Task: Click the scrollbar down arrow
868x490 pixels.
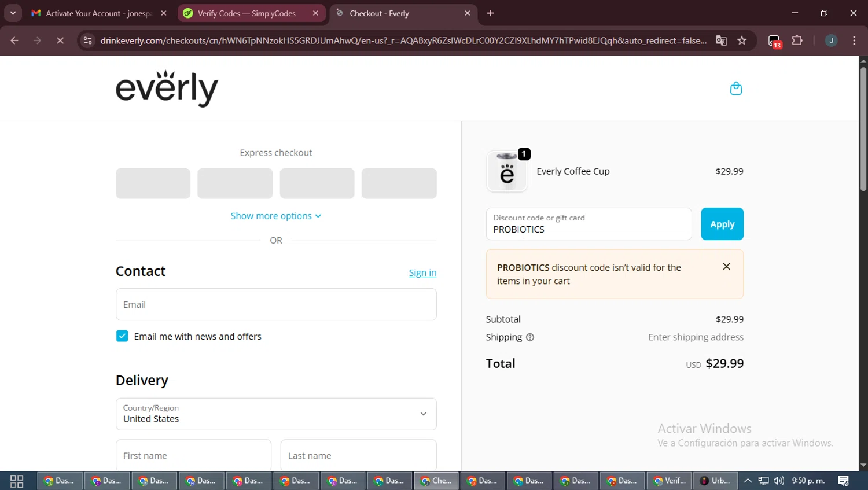Action: coord(863,465)
